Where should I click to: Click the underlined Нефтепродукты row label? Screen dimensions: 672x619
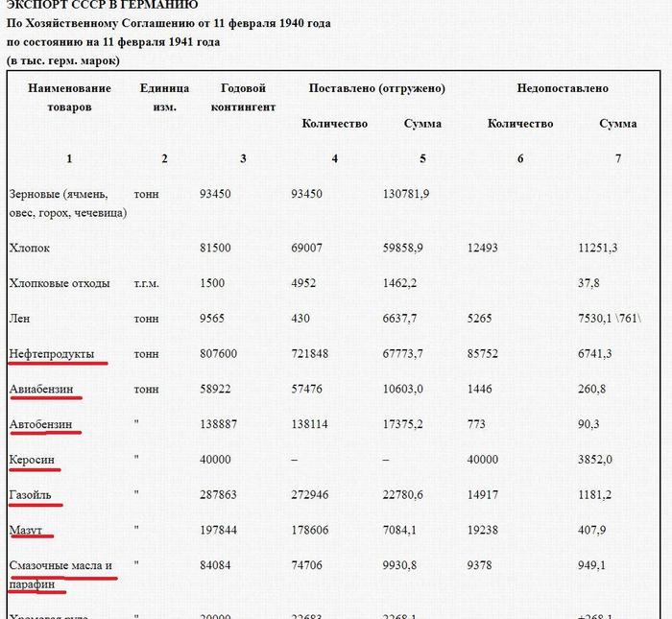click(x=51, y=354)
